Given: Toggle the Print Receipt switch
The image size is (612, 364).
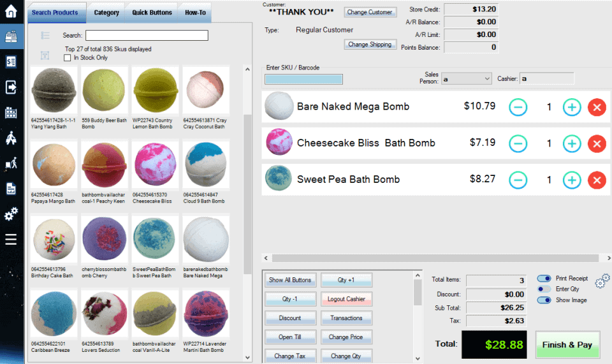Looking at the screenshot, I should tap(544, 278).
